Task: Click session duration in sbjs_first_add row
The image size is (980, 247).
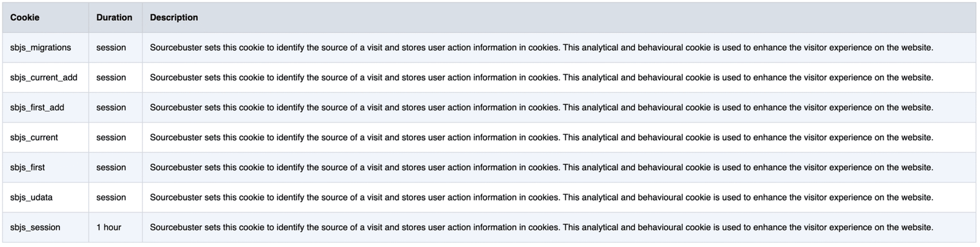Action: (x=111, y=107)
